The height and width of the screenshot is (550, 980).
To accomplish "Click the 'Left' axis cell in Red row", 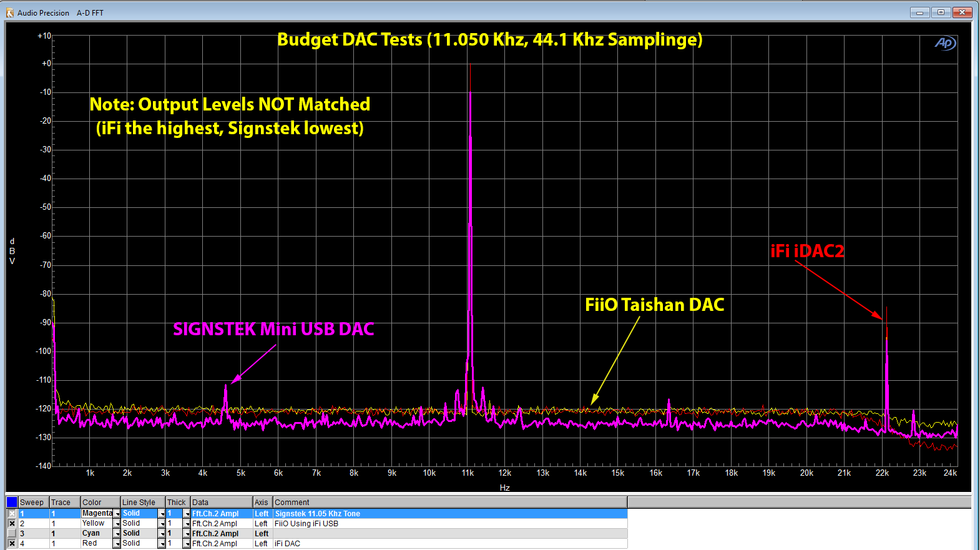I will tap(263, 544).
